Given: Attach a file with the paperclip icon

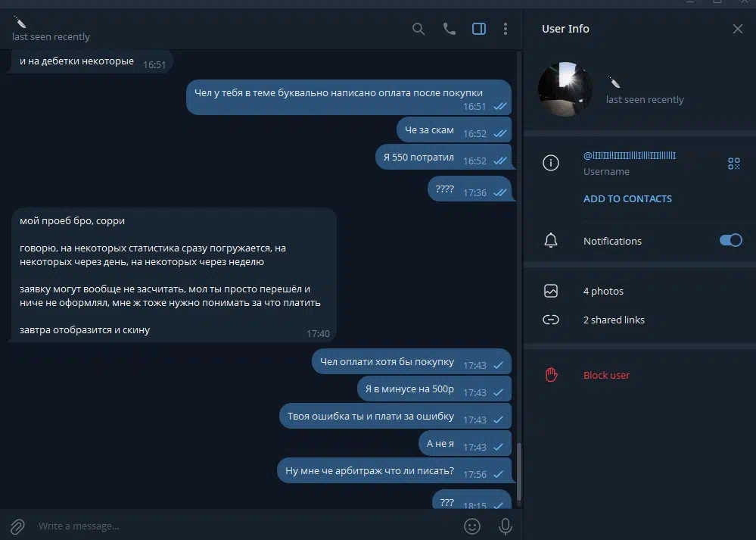Looking at the screenshot, I should click(x=18, y=526).
